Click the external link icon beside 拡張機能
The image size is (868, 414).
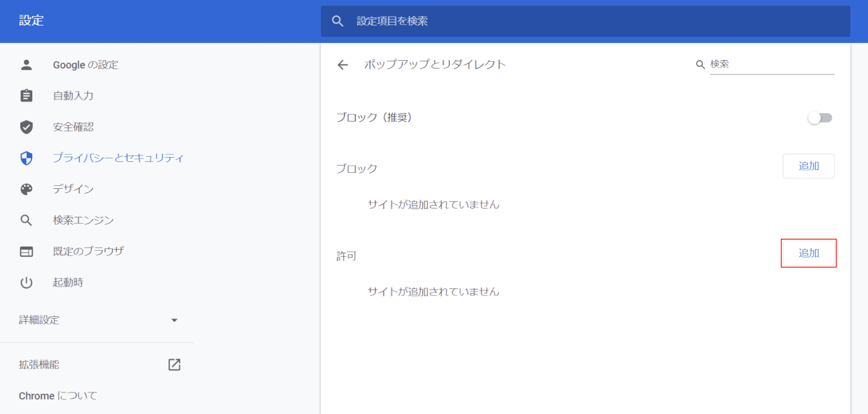click(174, 365)
